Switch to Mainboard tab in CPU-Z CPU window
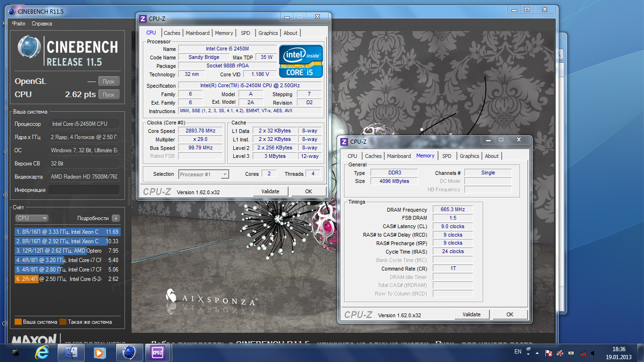This screenshot has width=644, height=362. 198,33
